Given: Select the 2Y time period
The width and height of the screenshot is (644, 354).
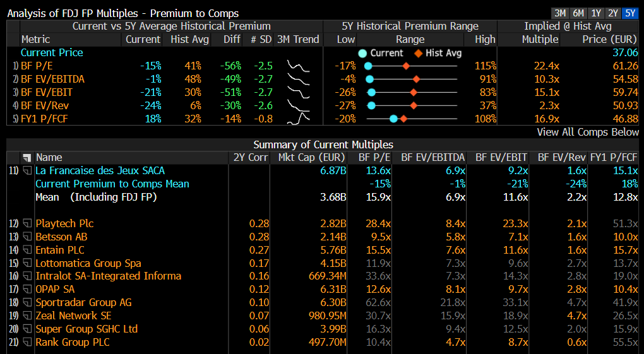Looking at the screenshot, I should (613, 13).
